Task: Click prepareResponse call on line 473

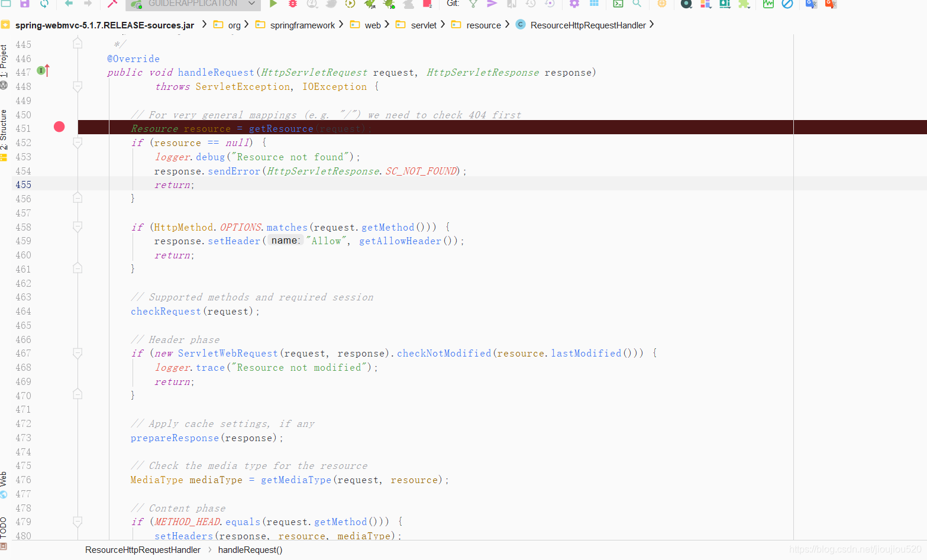Action: 175,438
